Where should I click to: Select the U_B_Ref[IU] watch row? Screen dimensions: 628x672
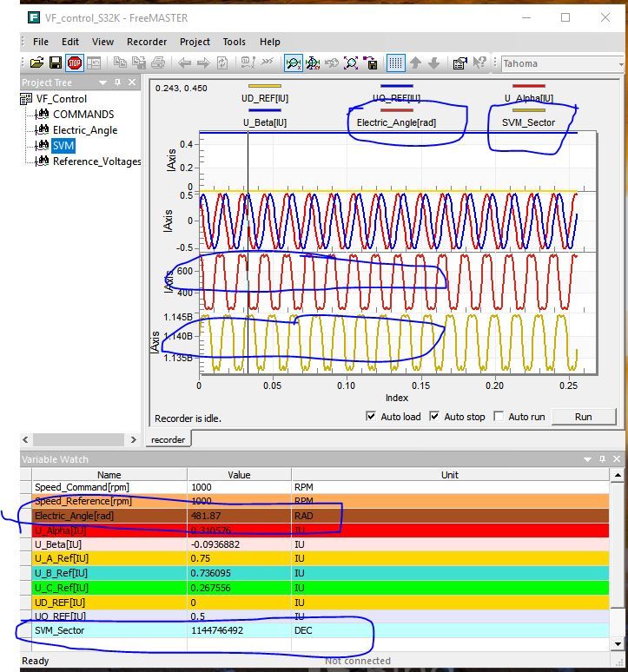[x=321, y=573]
